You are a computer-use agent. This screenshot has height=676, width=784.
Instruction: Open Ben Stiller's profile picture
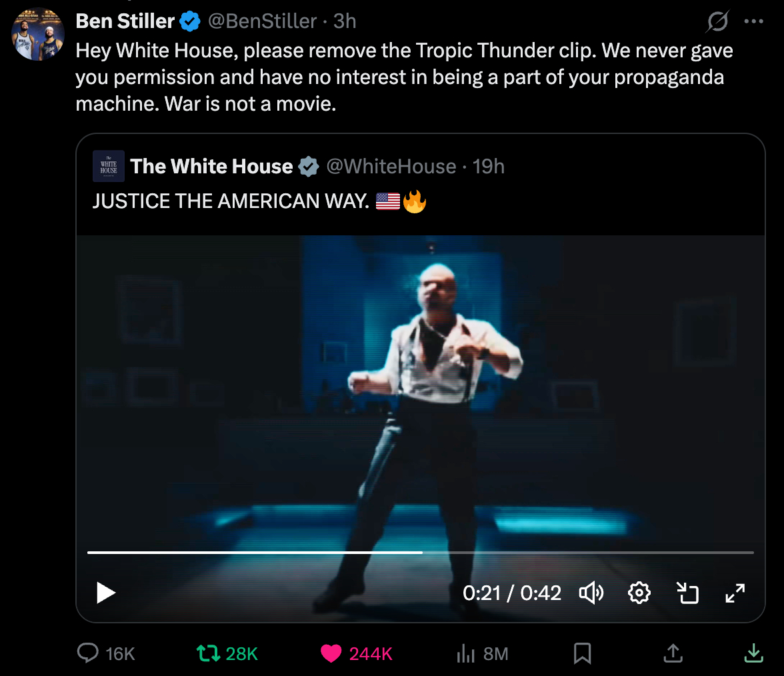tap(38, 35)
